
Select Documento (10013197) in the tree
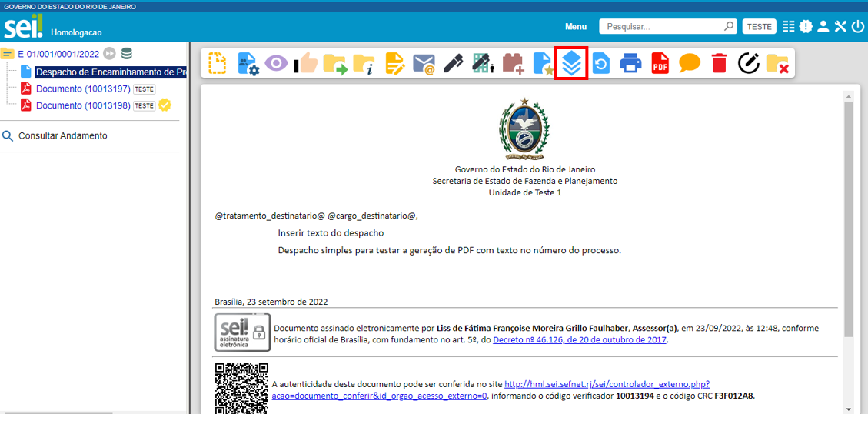click(x=83, y=89)
